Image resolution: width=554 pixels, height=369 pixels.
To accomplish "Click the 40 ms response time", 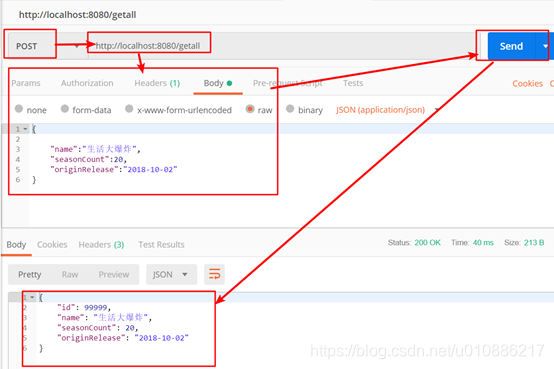I will pos(483,243).
